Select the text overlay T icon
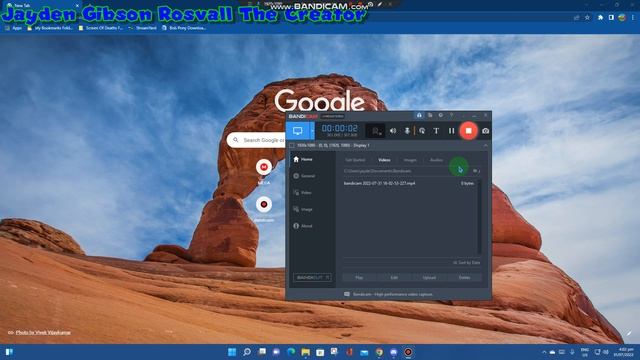Viewport: 640px width, 360px height. click(x=436, y=131)
